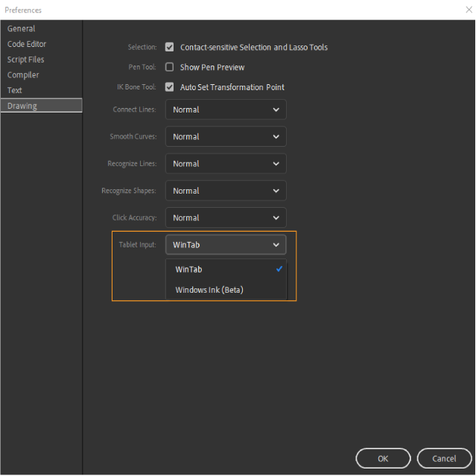Toggle Auto Set Transformation Point
The width and height of the screenshot is (476, 476).
[x=169, y=87]
